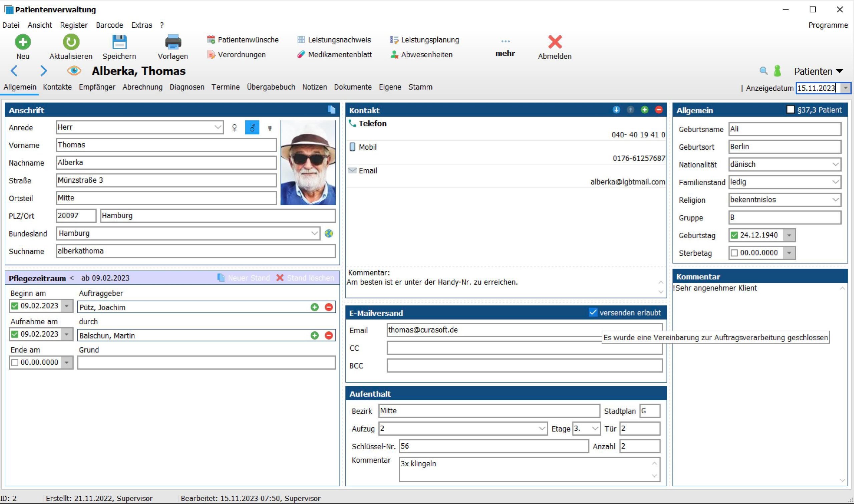Expand the Nationalität dropdown
Viewport: 854px width, 504px height.
pos(835,165)
